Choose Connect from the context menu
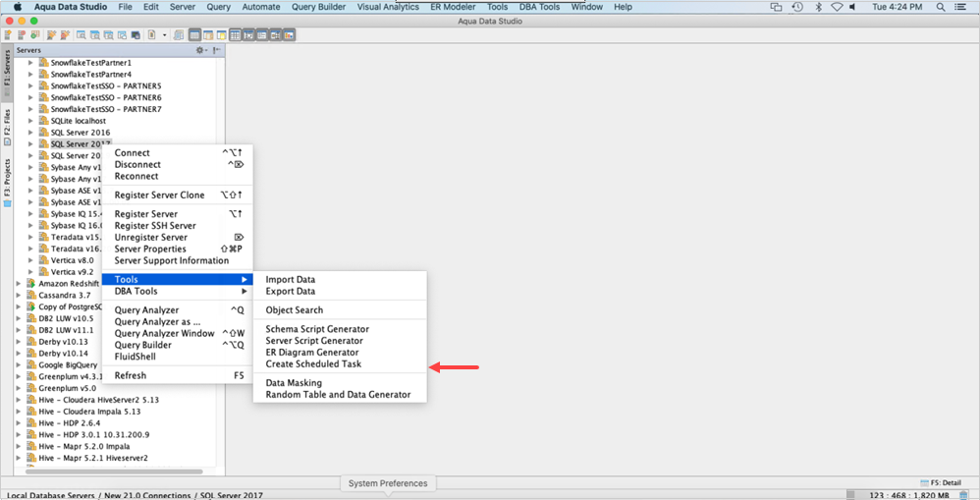 tap(178, 152)
